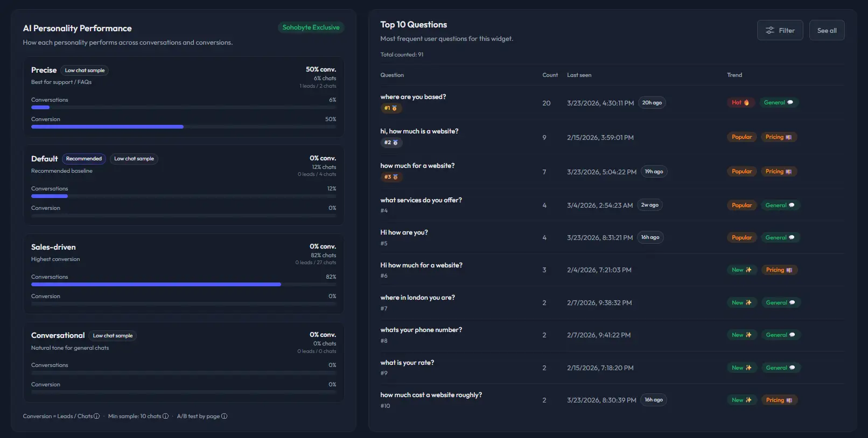Click the Sales-driven Conversations progress bar
This screenshot has height=438, width=868.
click(x=184, y=285)
